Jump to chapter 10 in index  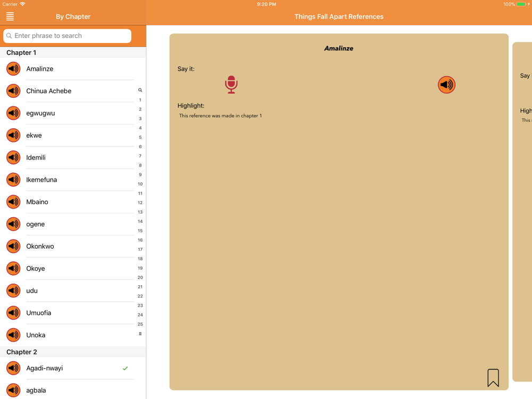pos(140,184)
